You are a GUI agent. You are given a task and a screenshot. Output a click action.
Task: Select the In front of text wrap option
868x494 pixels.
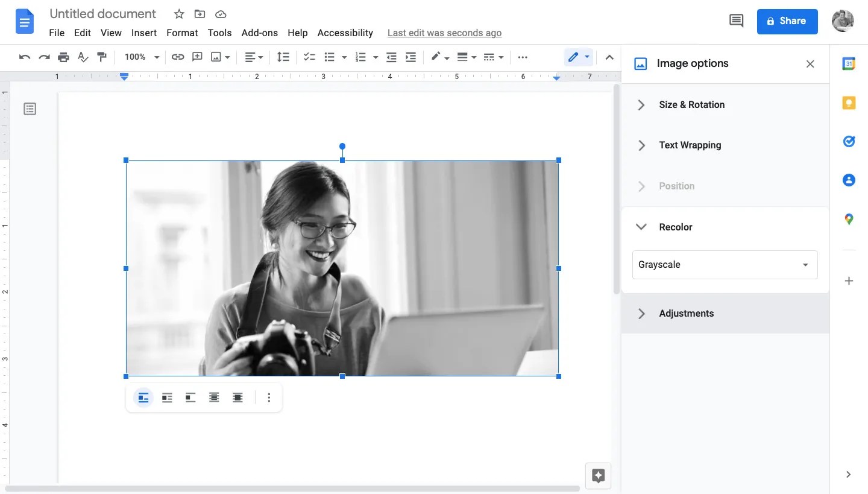click(237, 397)
